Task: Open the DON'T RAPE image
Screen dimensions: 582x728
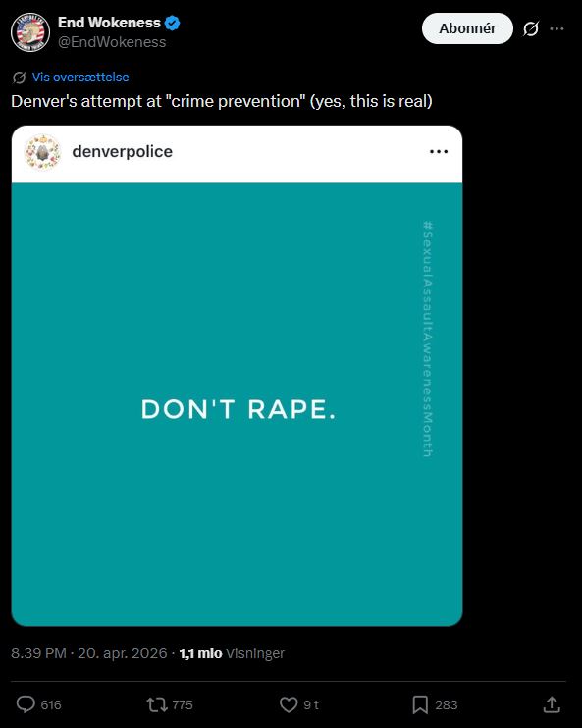Action: [x=237, y=404]
